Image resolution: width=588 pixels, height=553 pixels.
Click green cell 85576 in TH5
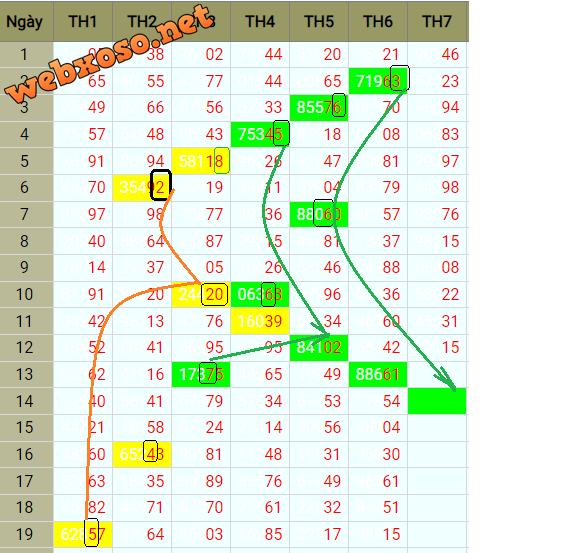click(x=319, y=108)
